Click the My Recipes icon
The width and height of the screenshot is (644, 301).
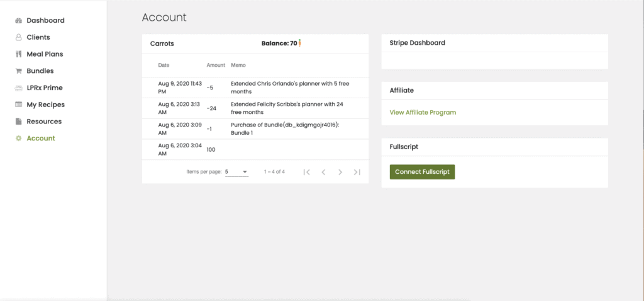(x=19, y=105)
